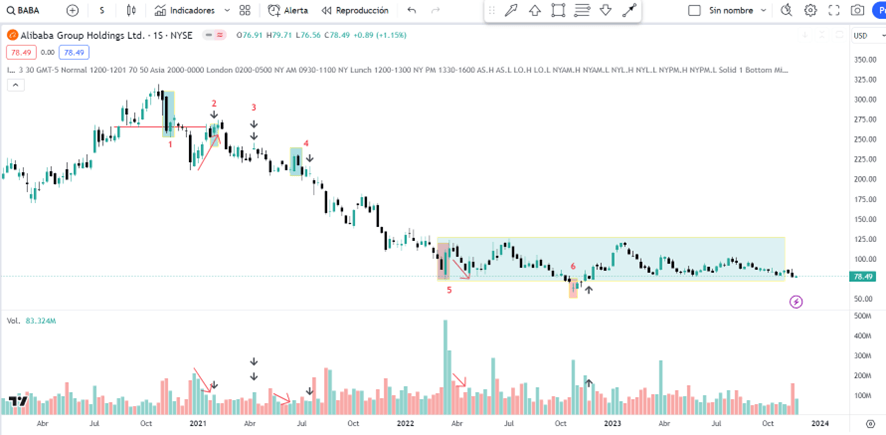Collapse the indicator legend with chevron

(15, 85)
